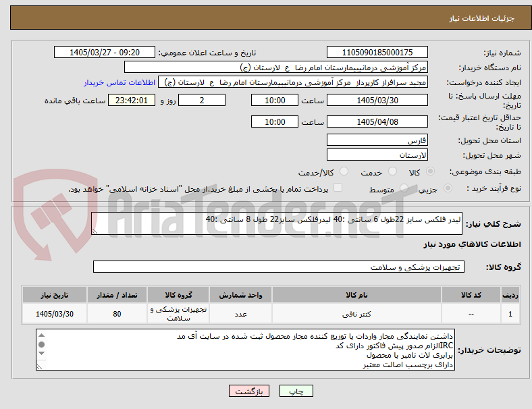Click the buyer notes scrollbar thumb
The width and height of the screenshot is (532, 409).
pos(41,345)
